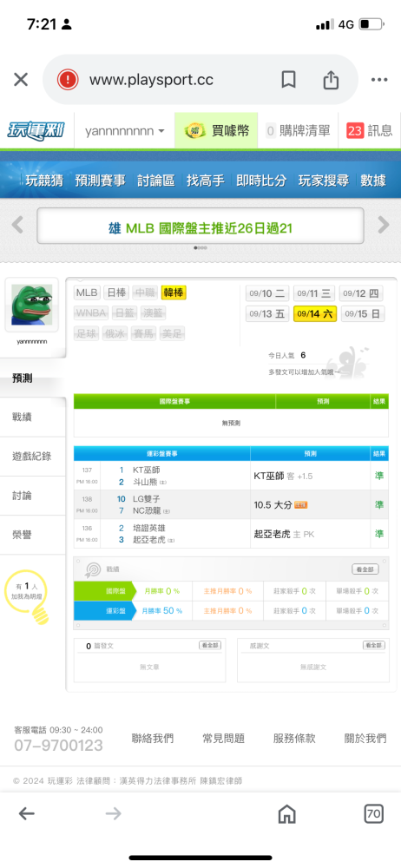Open the share icon in address bar
This screenshot has width=401, height=868.
click(x=331, y=80)
